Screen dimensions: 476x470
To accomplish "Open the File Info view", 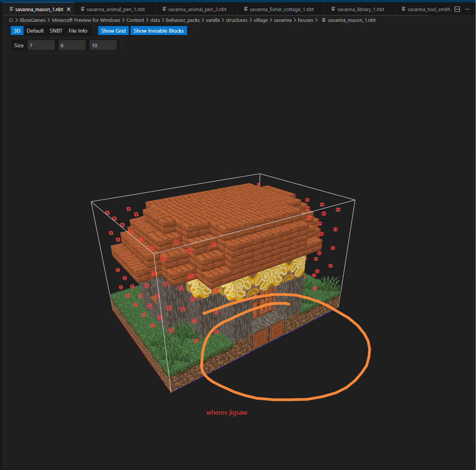I will pyautogui.click(x=78, y=31).
